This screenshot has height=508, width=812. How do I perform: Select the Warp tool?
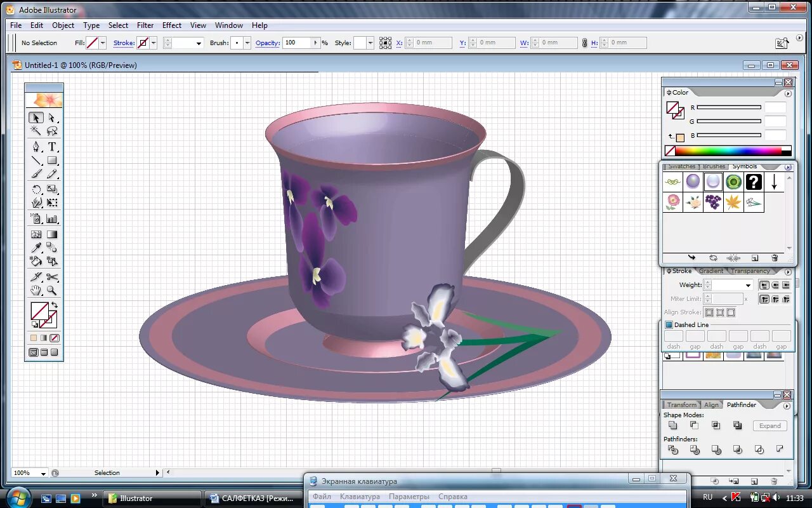point(36,203)
